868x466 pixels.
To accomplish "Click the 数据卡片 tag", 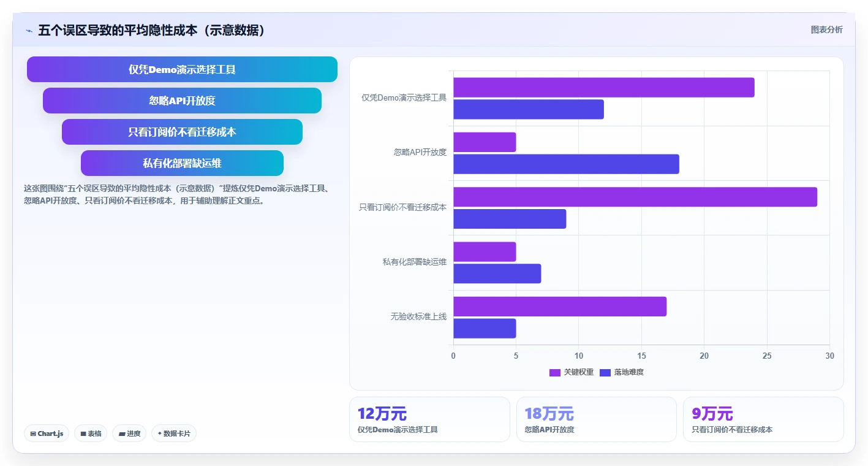I will [174, 434].
